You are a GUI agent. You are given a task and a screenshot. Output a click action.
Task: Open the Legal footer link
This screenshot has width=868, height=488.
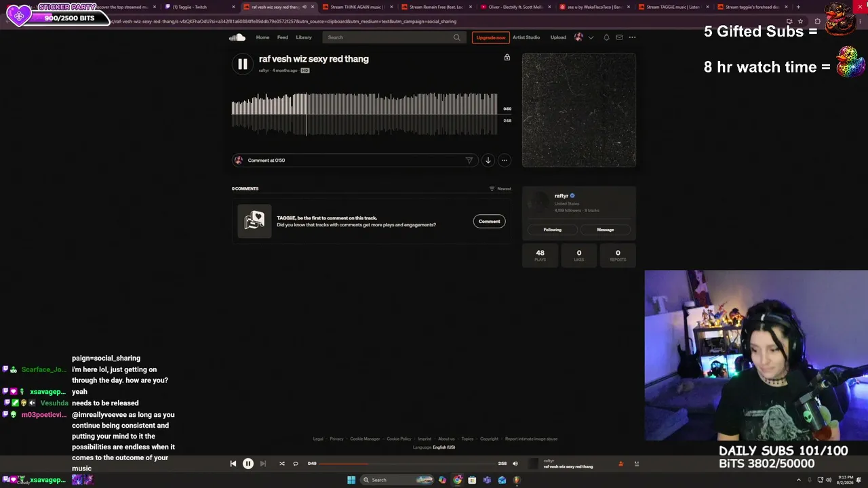(x=318, y=439)
